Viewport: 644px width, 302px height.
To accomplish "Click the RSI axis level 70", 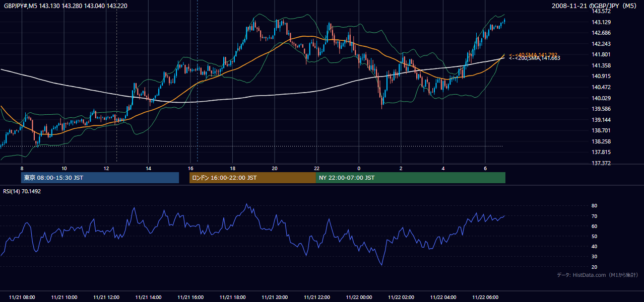I will tap(595, 216).
